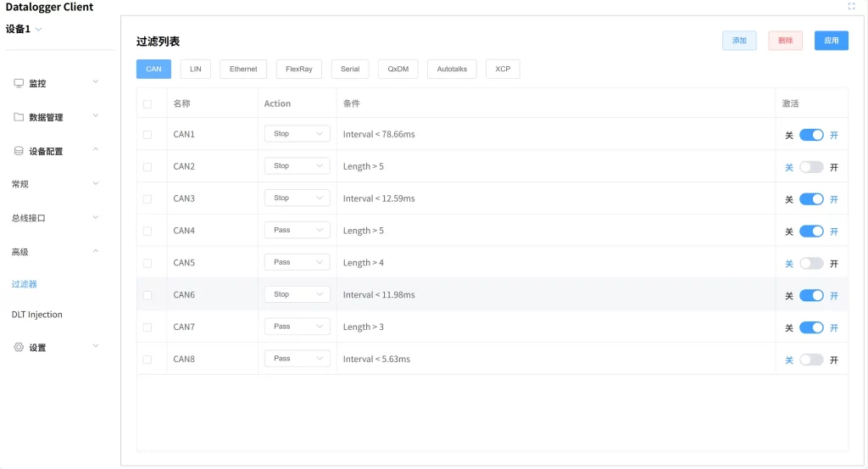868x469 pixels.
Task: Expand the 总线接口 submenu
Action: 95,217
